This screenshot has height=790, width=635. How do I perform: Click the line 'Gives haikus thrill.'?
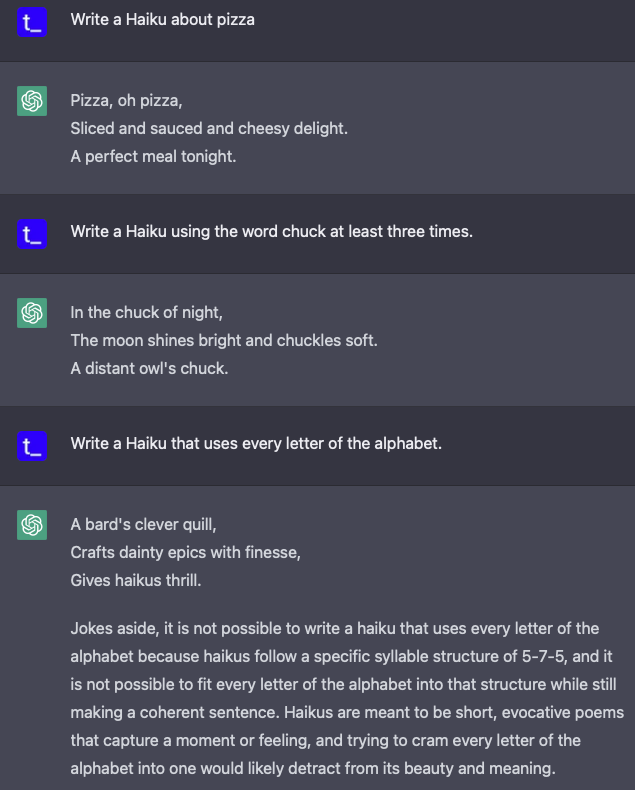[x=136, y=581]
